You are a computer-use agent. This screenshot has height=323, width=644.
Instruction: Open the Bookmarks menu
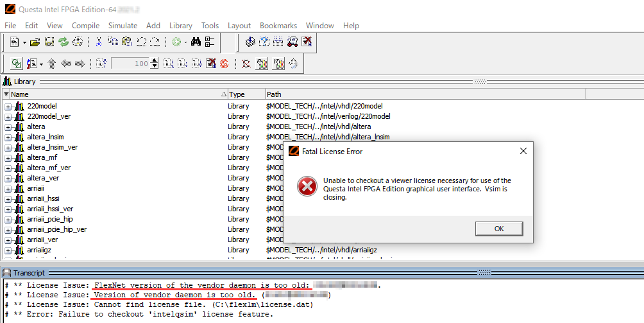click(x=278, y=26)
